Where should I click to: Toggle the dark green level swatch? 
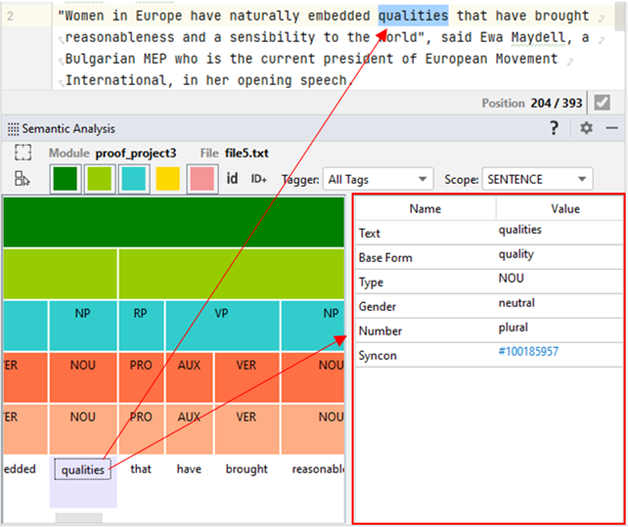point(65,179)
